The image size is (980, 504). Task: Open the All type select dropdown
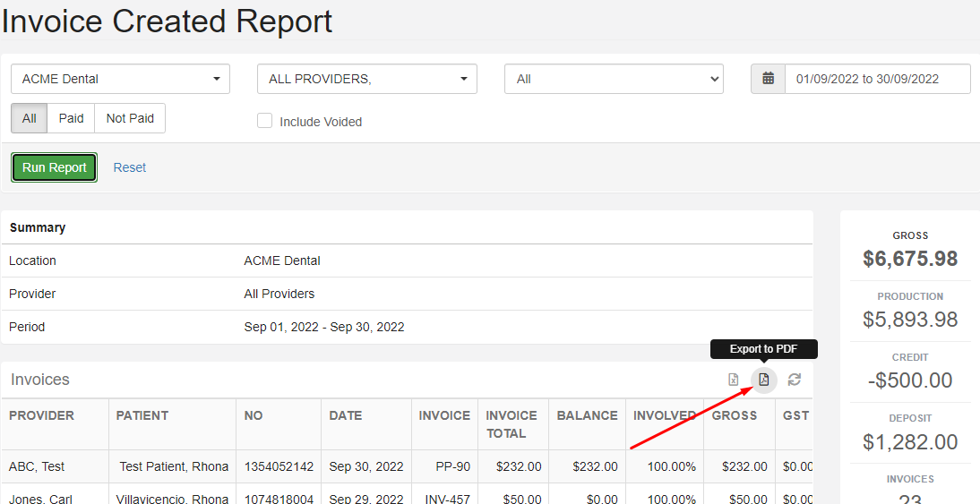point(614,79)
